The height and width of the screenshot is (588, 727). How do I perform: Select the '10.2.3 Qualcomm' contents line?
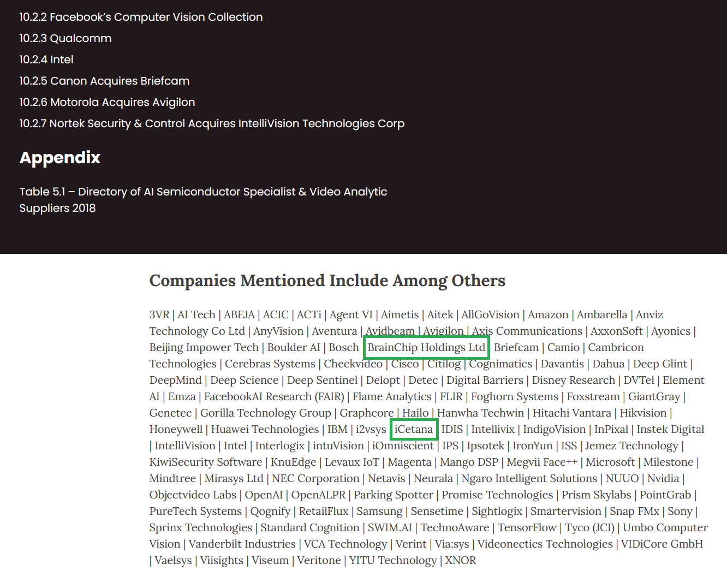(65, 38)
